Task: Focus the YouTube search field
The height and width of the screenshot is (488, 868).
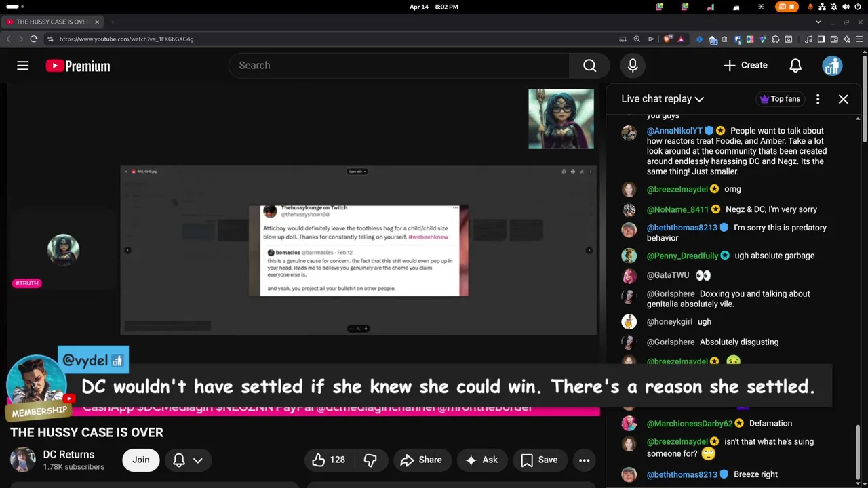Action: 399,66
